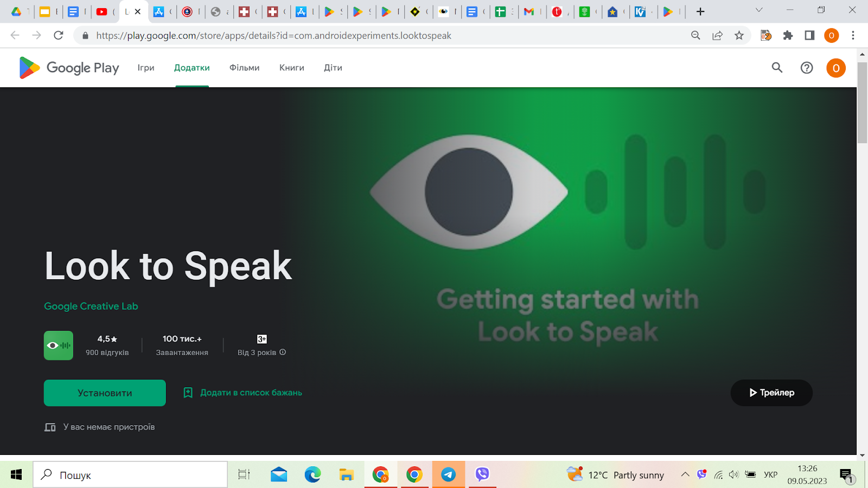Open the Chrome three-dot menu
This screenshot has width=868, height=488.
pos(853,35)
